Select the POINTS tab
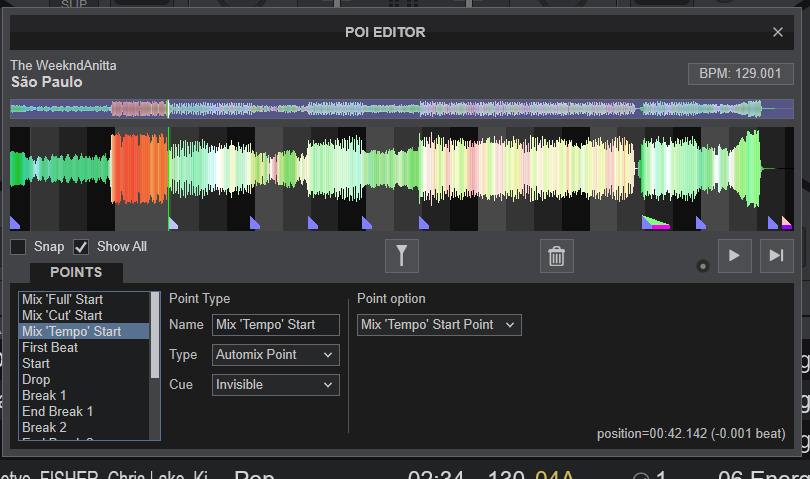Image resolution: width=810 pixels, height=479 pixels. coord(76,272)
